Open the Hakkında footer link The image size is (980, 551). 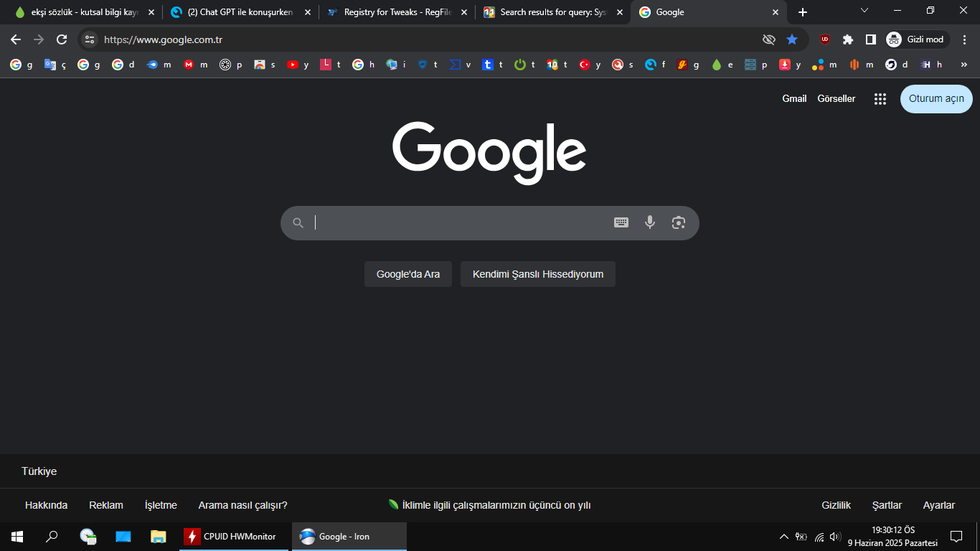(x=46, y=505)
